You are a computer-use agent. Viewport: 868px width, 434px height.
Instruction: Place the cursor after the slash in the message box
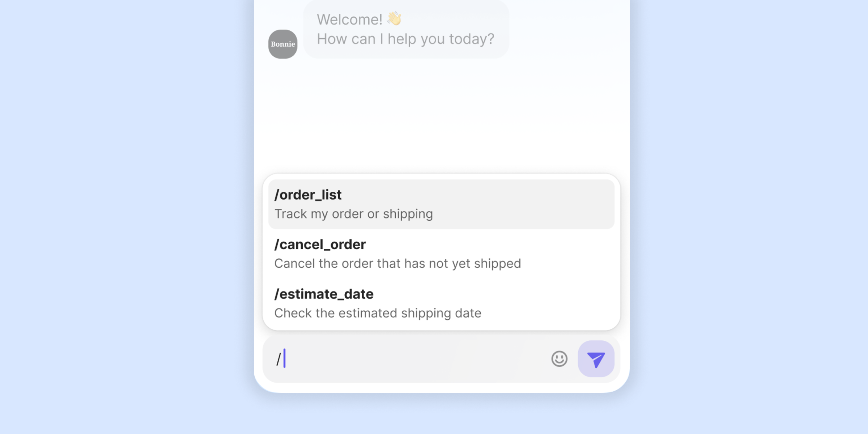coord(285,359)
